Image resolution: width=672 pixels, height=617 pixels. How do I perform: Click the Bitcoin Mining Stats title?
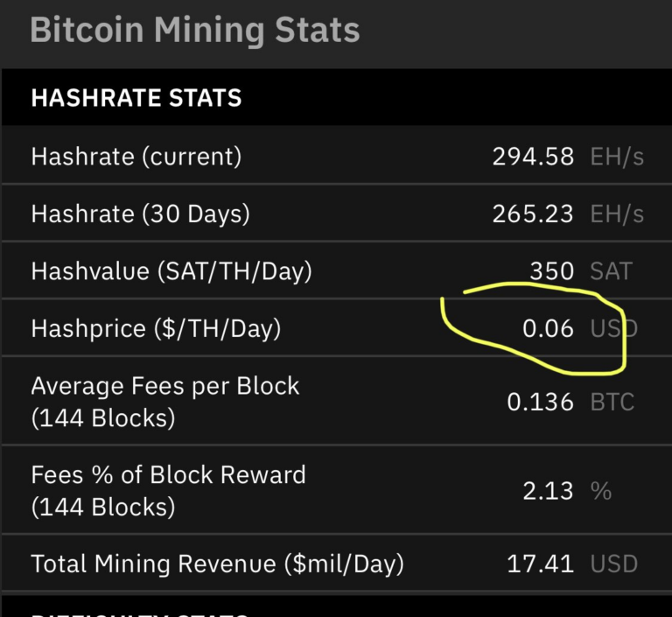point(194,30)
